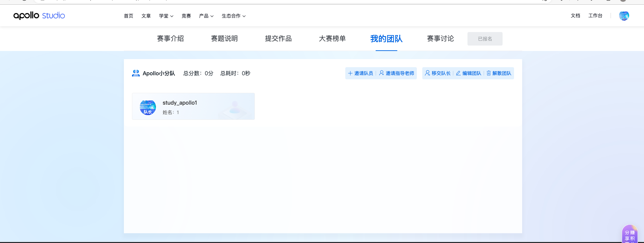Switch to the 赛事介绍 tab
This screenshot has height=243, width=644.
coord(170,39)
